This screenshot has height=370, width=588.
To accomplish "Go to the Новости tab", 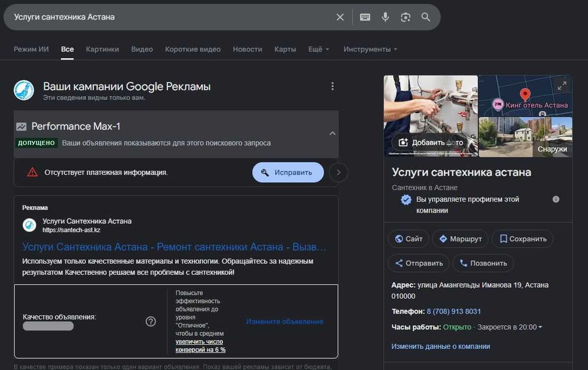I will pyautogui.click(x=248, y=49).
